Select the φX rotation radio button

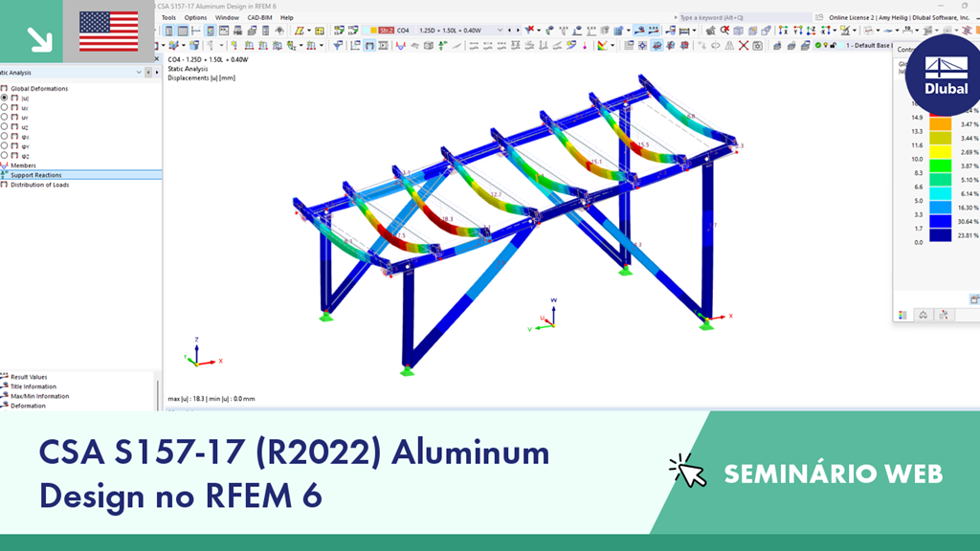click(5, 136)
